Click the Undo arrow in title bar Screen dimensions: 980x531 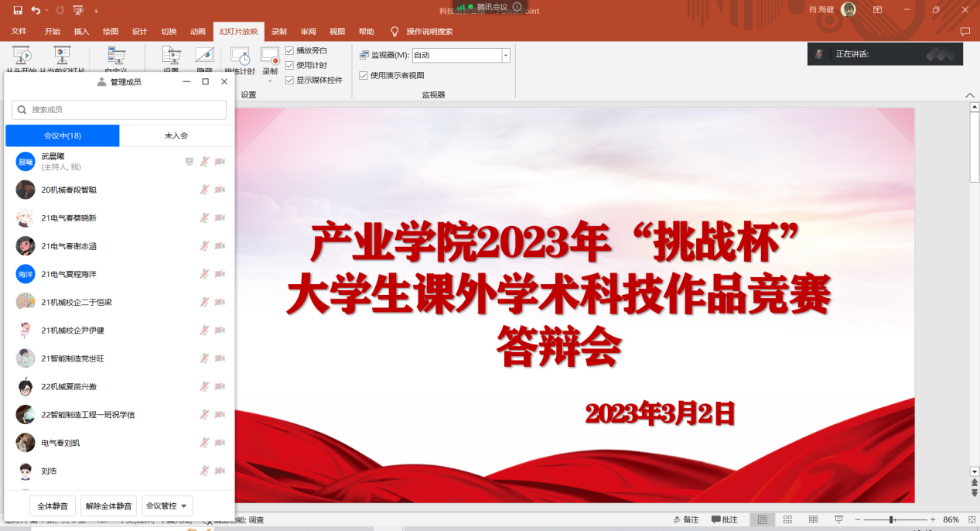tap(36, 10)
